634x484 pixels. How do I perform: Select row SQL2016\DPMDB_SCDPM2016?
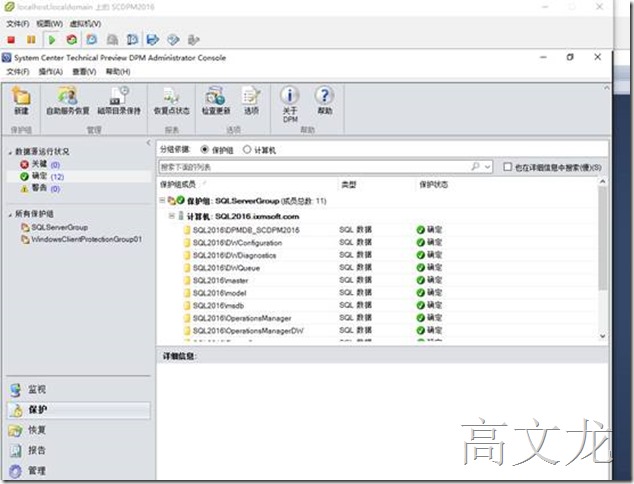pos(377,230)
